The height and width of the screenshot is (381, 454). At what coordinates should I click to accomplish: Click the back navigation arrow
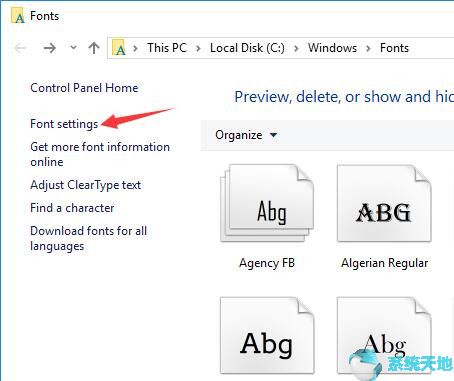(21, 48)
